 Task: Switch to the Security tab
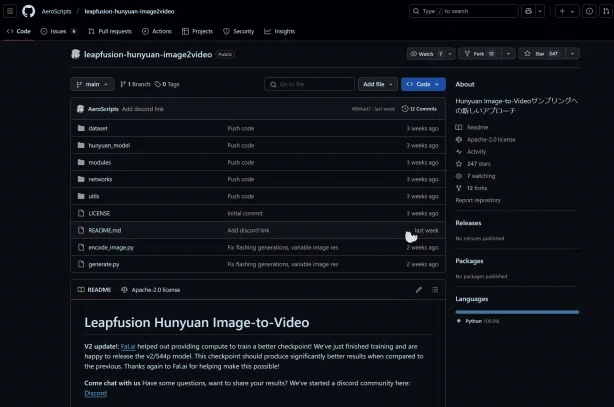click(238, 31)
